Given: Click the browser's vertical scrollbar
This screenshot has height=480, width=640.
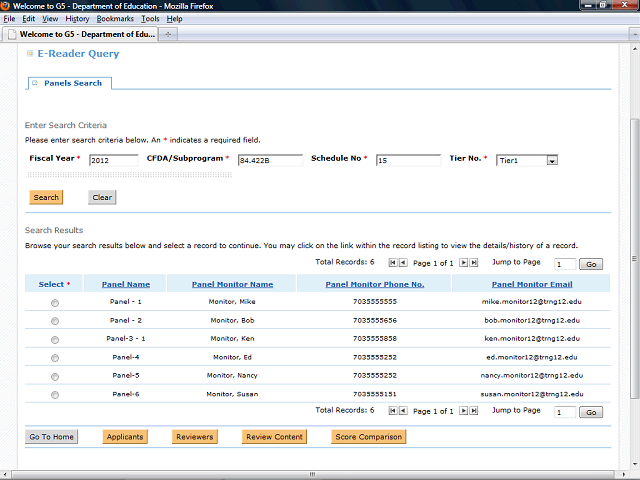Looking at the screenshot, I should click(x=633, y=250).
